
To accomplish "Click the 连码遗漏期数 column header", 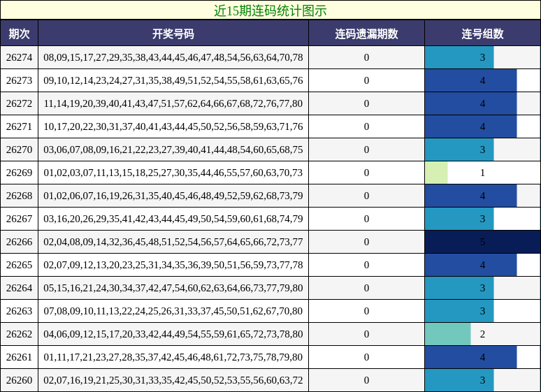I will pyautogui.click(x=366, y=34).
